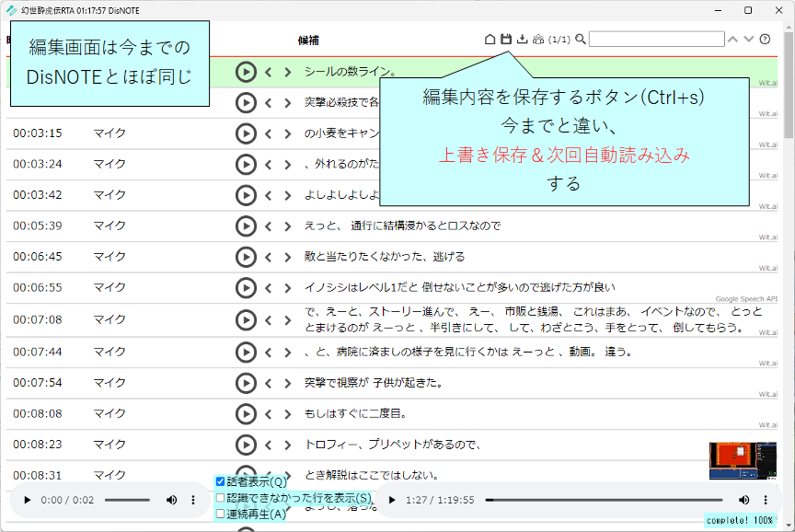Show previous candidate for シールの数ライン row

(x=268, y=73)
